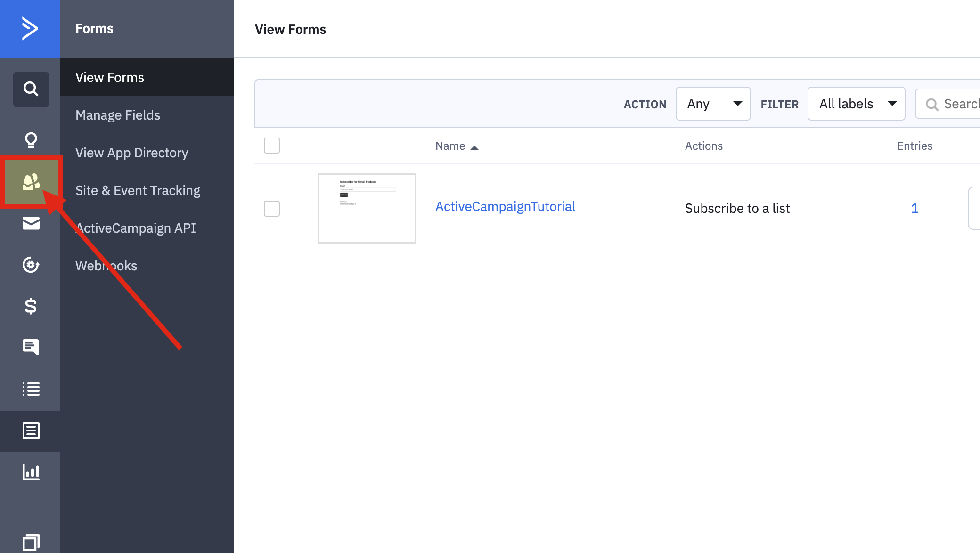Select Site & Event Tracking menu item
The height and width of the screenshot is (553, 980).
click(138, 190)
